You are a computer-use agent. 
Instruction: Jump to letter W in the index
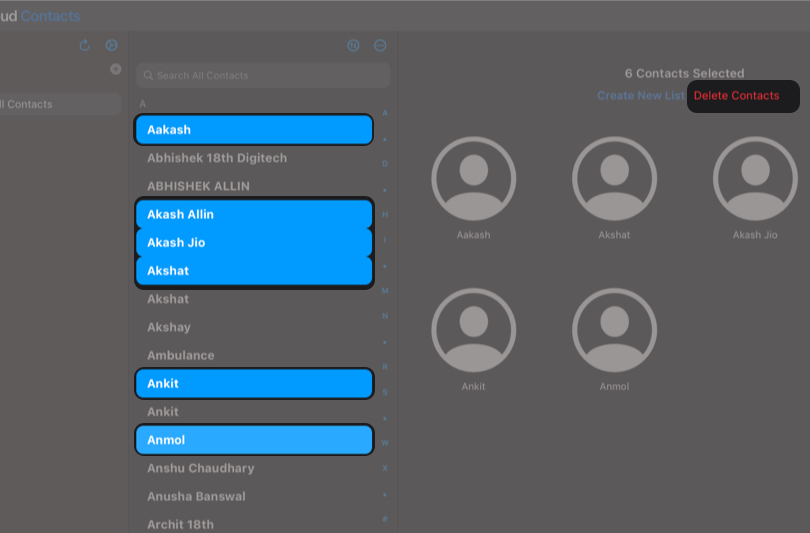385,443
